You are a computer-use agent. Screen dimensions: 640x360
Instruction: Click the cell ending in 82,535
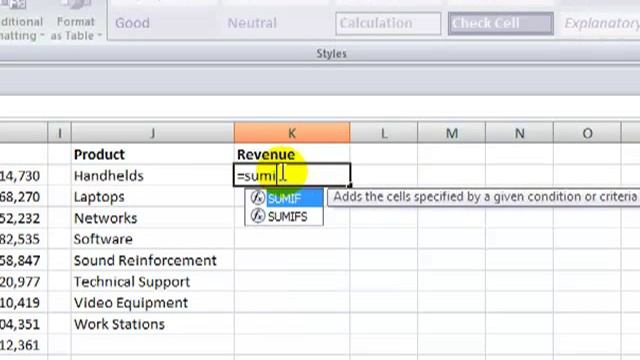[x=23, y=239]
